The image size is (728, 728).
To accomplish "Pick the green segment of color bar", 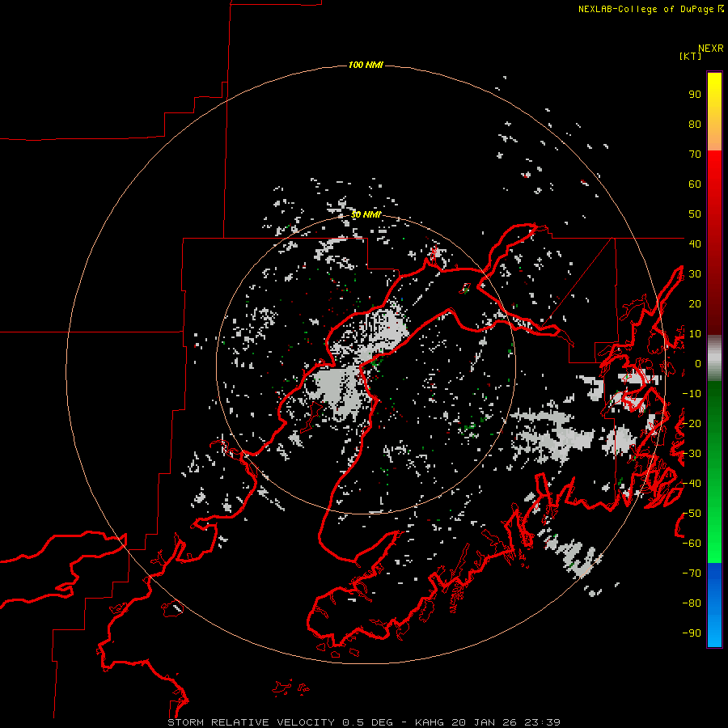I will click(714, 472).
